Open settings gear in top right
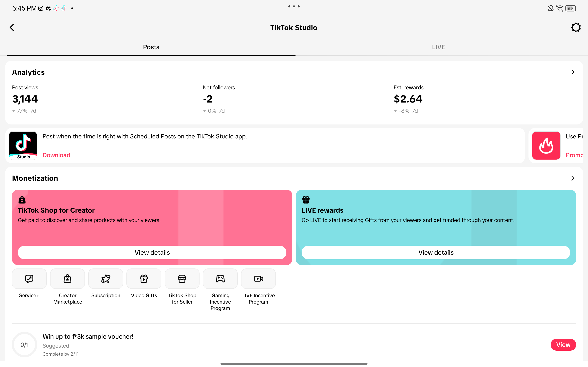 coord(576,28)
